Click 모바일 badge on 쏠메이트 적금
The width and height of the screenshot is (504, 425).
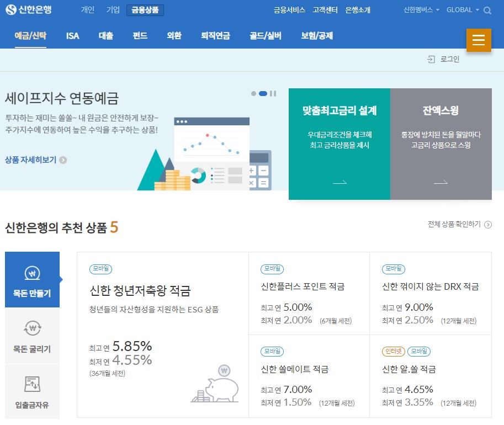pyautogui.click(x=272, y=352)
